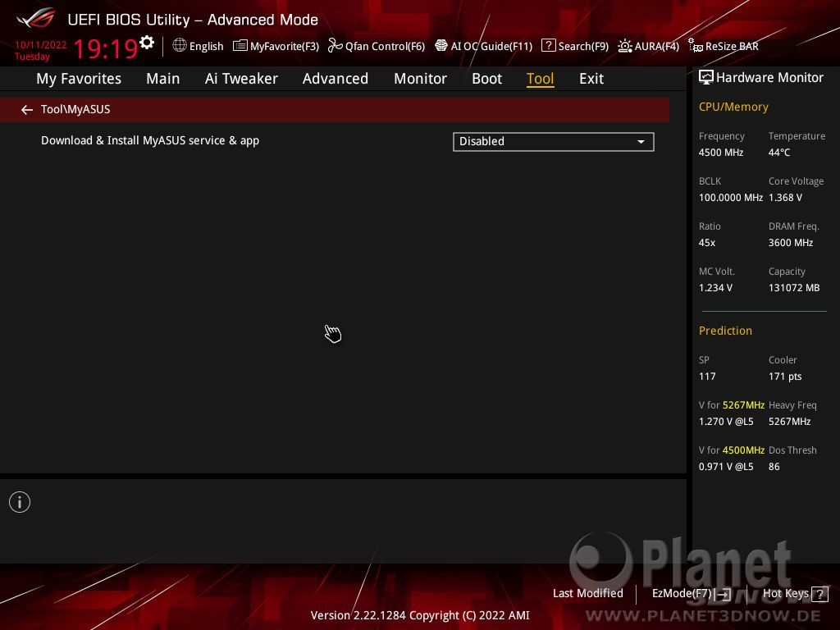Select the Tool tab

[540, 78]
